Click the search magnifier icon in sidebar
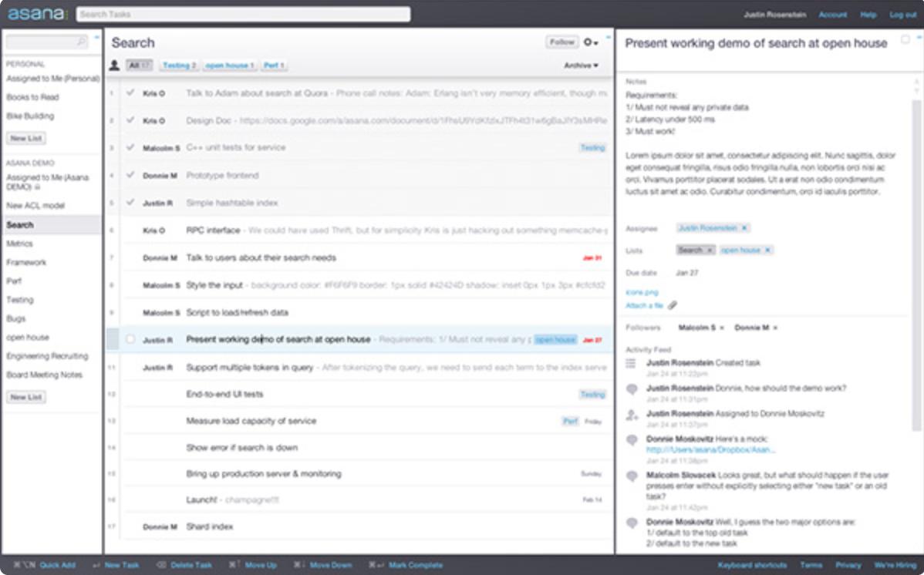924x575 pixels. [81, 42]
